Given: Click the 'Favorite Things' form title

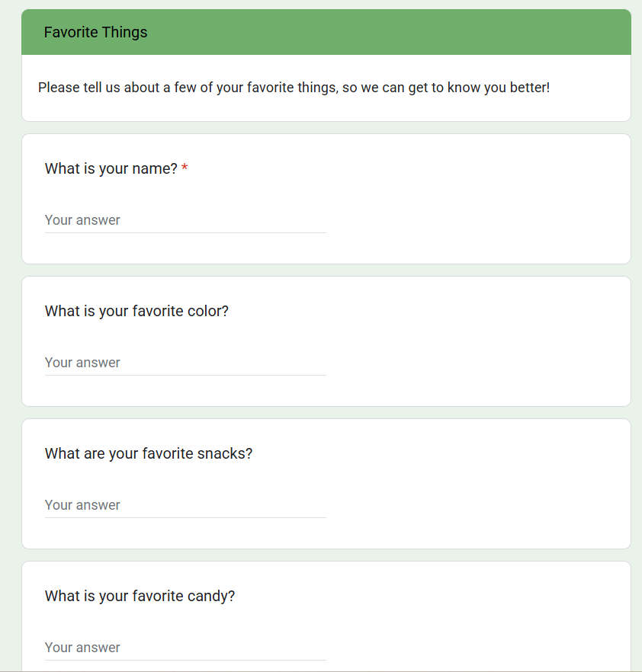Looking at the screenshot, I should click(x=96, y=32).
